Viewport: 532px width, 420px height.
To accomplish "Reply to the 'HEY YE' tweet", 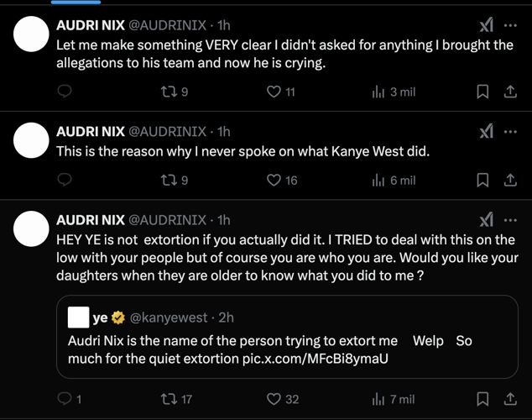I will (x=70, y=399).
